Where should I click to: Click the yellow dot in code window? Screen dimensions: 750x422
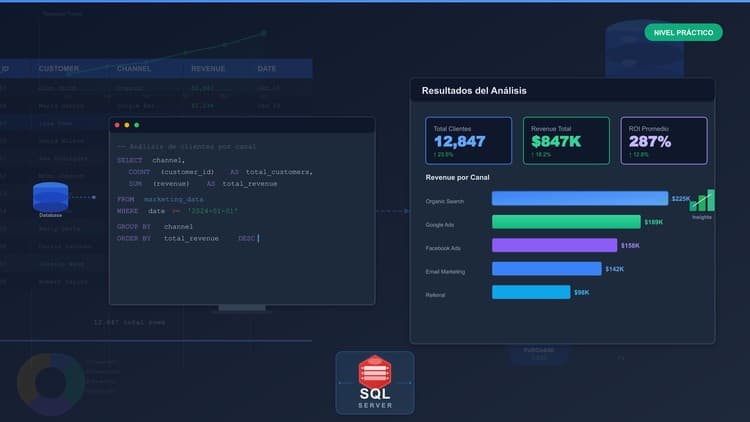127,125
